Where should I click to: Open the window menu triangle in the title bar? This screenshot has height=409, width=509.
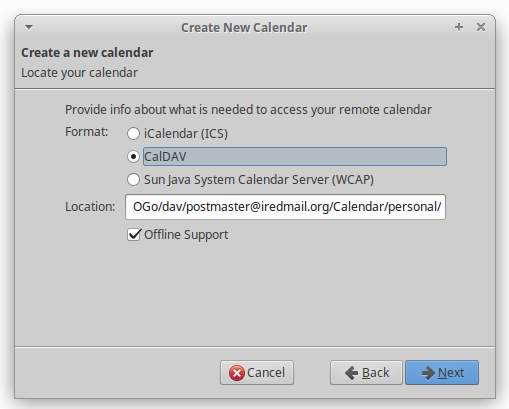tap(29, 27)
